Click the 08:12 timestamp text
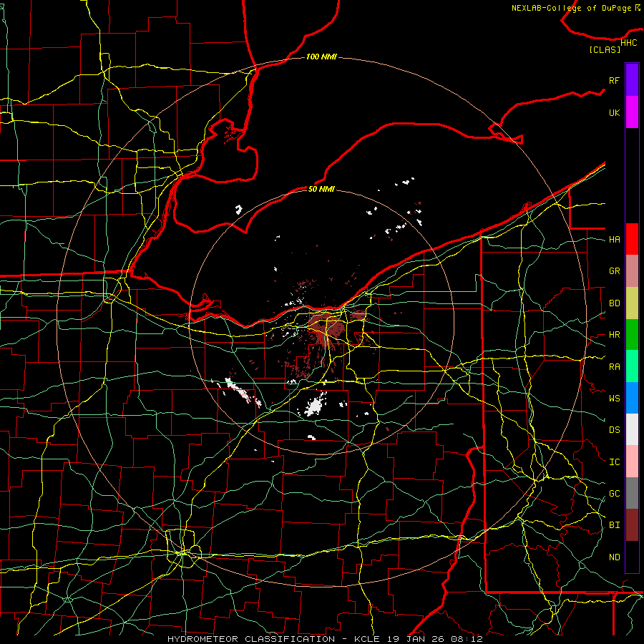The image size is (644, 644). pyautogui.click(x=469, y=639)
